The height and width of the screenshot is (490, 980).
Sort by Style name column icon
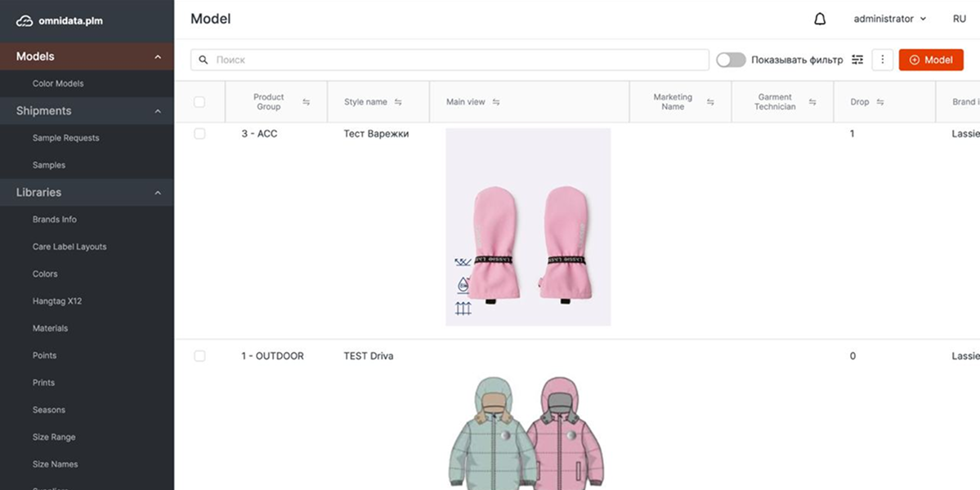click(398, 102)
